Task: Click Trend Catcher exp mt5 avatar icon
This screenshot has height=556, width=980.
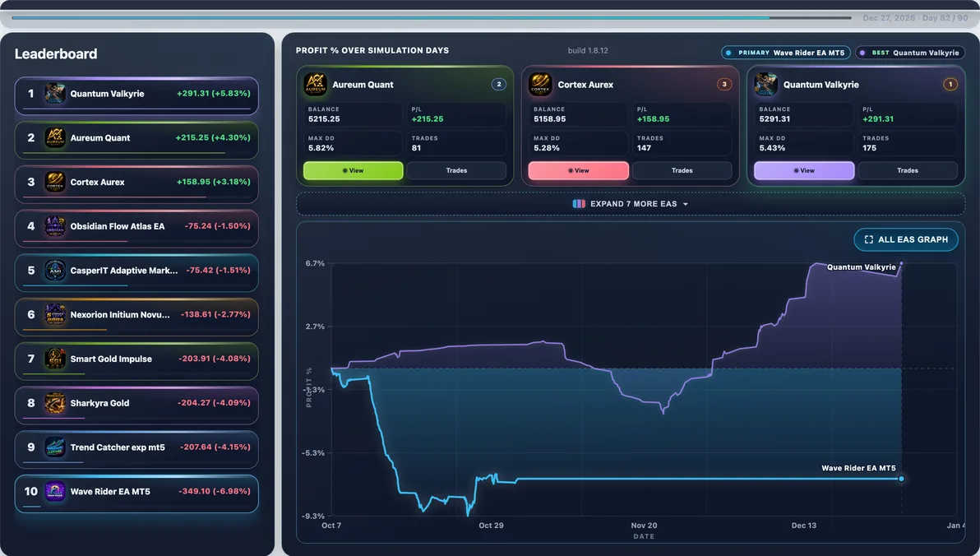Action: 55,447
